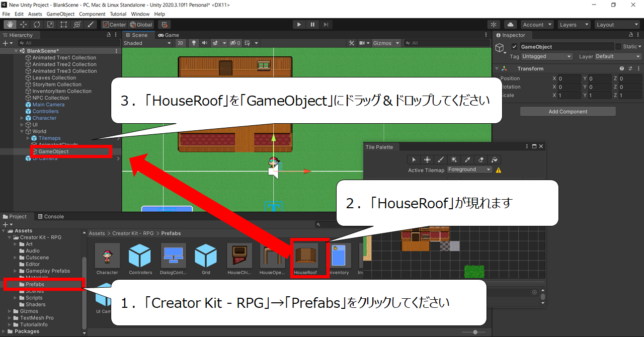Collapse the World object in the Hierarchy

[22, 131]
